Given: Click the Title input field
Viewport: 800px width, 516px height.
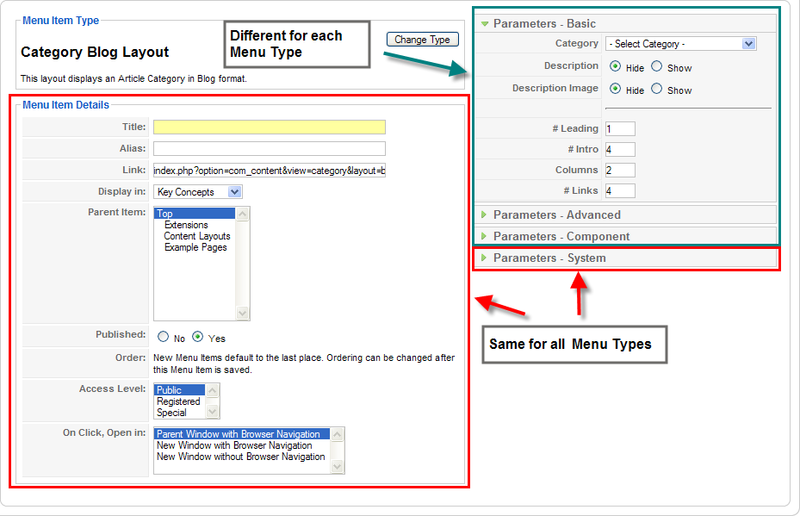Looking at the screenshot, I should point(269,127).
